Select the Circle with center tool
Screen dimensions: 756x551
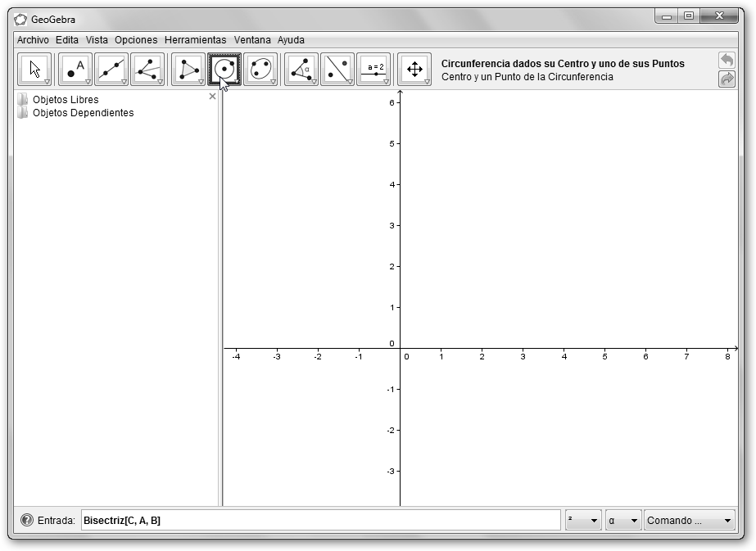(x=224, y=70)
